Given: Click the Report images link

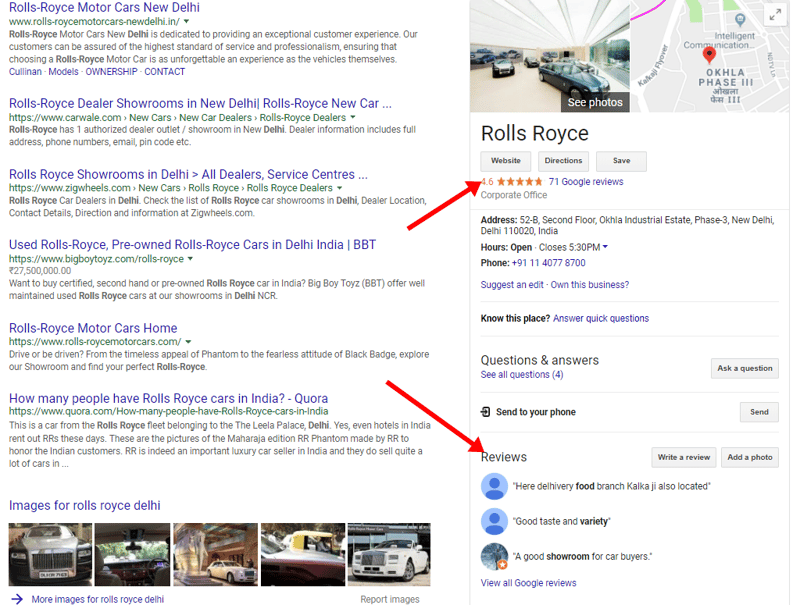Looking at the screenshot, I should coord(390,599).
